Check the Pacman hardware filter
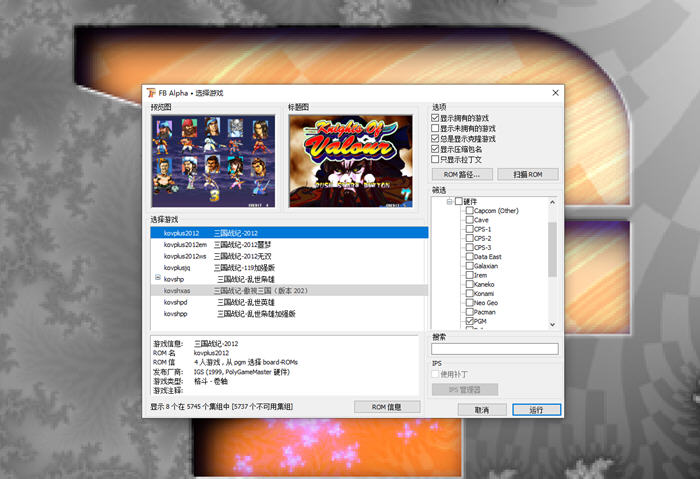The width and height of the screenshot is (700, 479). pos(469,312)
